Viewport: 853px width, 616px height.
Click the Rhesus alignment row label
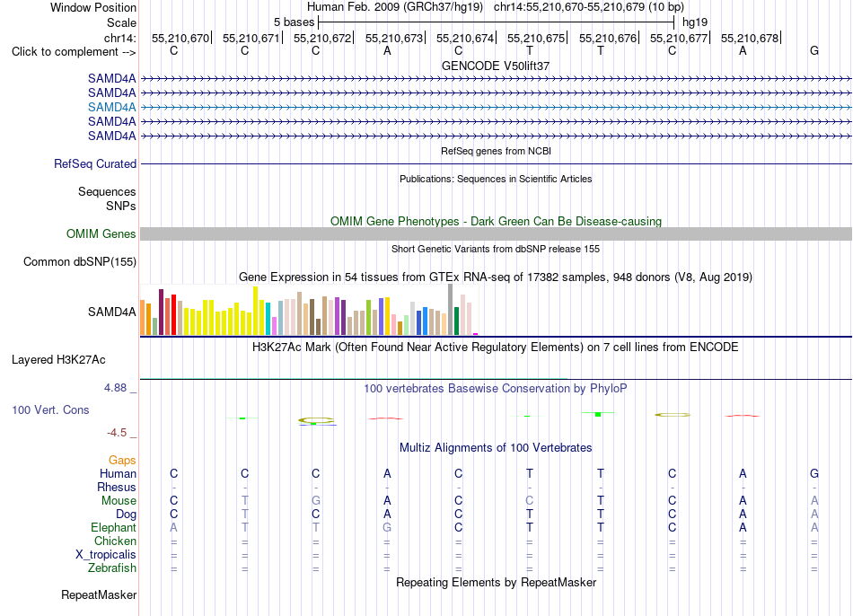coord(117,487)
